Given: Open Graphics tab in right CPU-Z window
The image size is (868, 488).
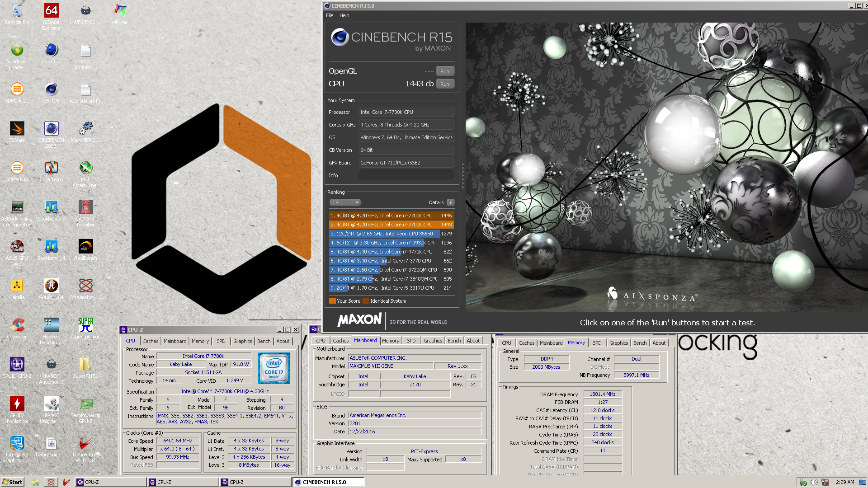Looking at the screenshot, I should [x=618, y=343].
